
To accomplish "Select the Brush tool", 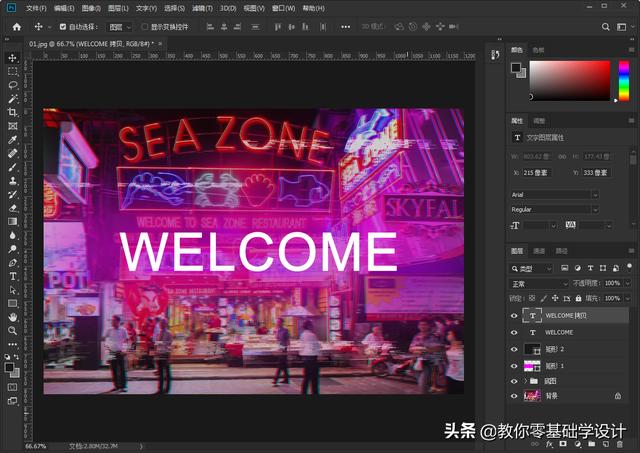I will (13, 167).
